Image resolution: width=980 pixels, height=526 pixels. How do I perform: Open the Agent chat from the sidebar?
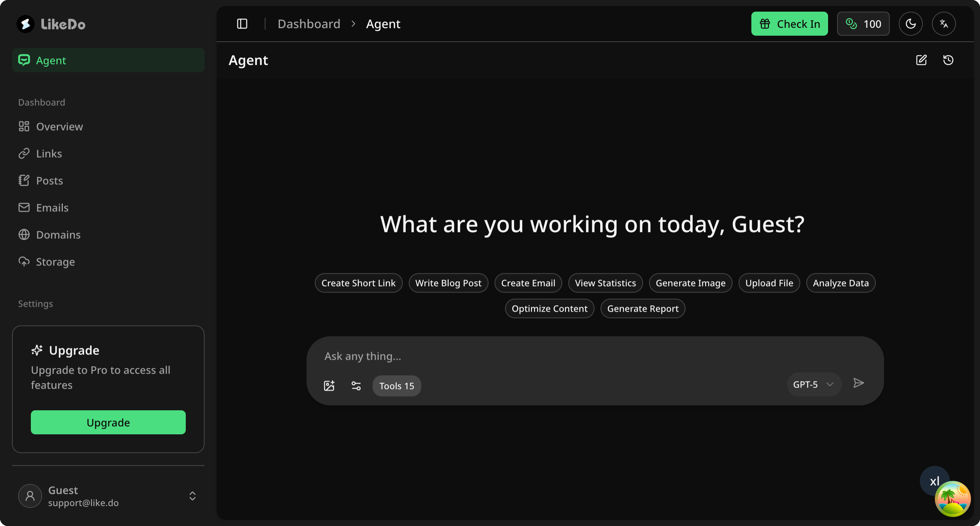pos(108,60)
